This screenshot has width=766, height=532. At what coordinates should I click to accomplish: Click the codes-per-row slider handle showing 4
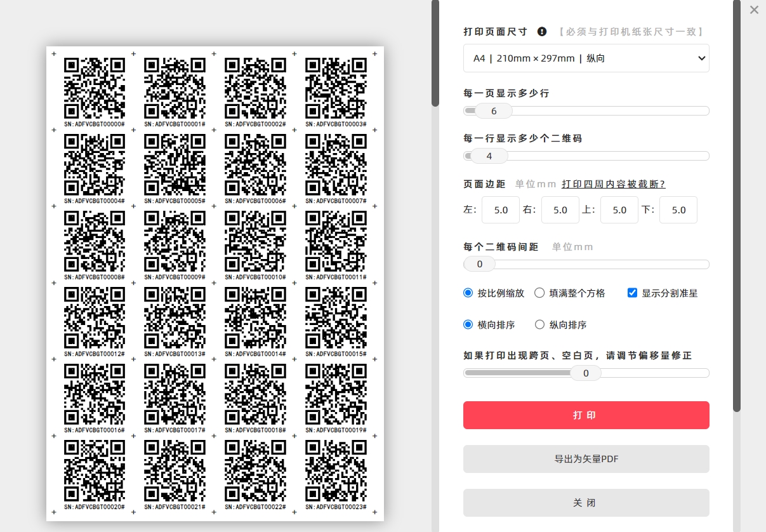point(489,156)
